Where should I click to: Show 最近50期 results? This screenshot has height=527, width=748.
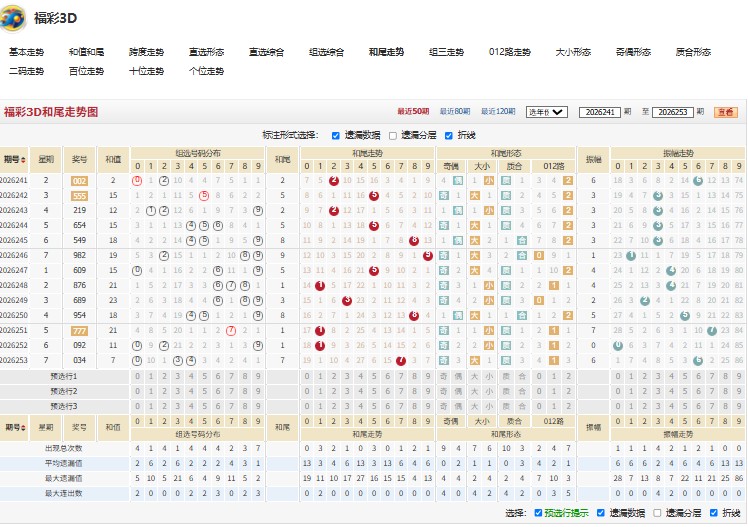point(413,112)
